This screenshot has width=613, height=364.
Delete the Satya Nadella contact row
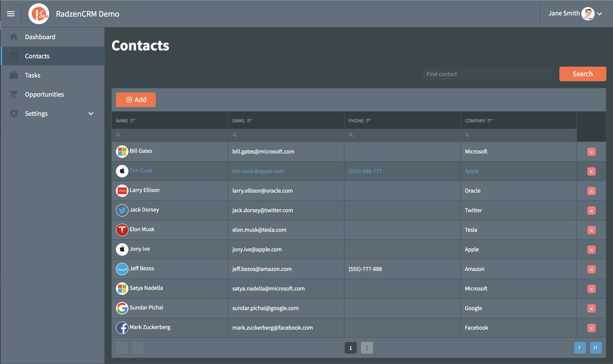coord(591,289)
